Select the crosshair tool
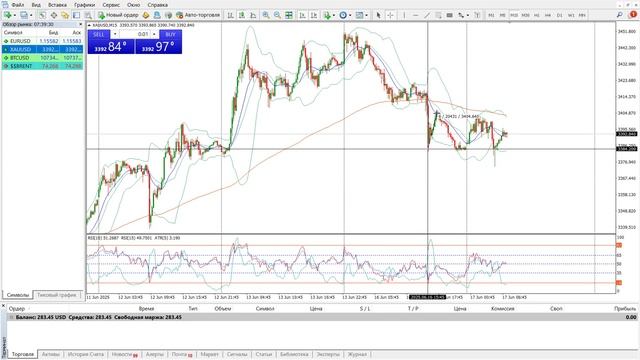This screenshot has width=640, height=360. click(x=390, y=15)
